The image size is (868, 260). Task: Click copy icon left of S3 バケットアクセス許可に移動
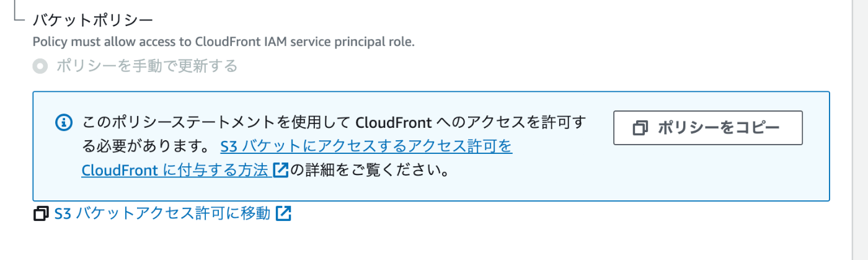pyautogui.click(x=42, y=213)
